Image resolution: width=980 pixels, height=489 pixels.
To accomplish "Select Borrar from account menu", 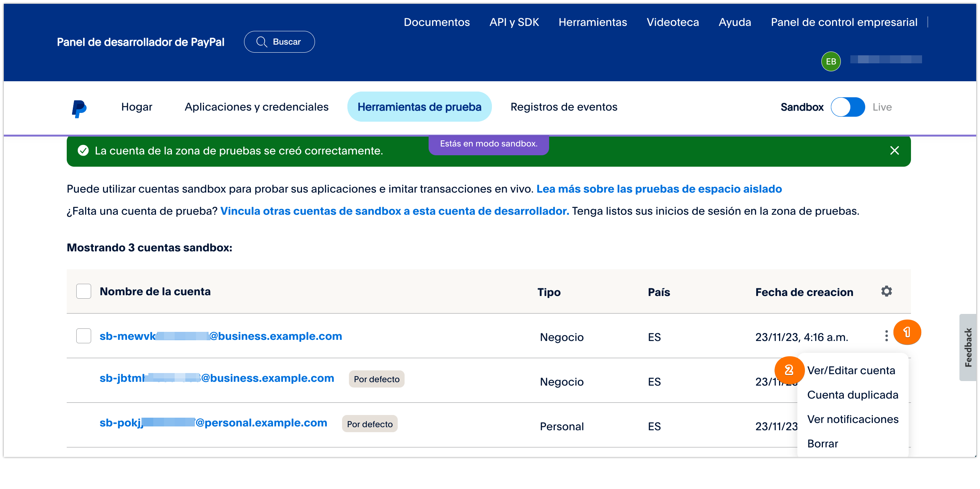I will coord(823,444).
